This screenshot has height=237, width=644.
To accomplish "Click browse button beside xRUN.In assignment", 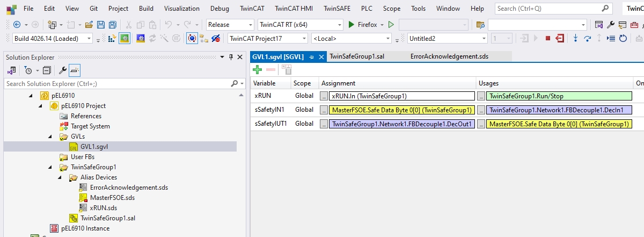I will pyautogui.click(x=323, y=96).
